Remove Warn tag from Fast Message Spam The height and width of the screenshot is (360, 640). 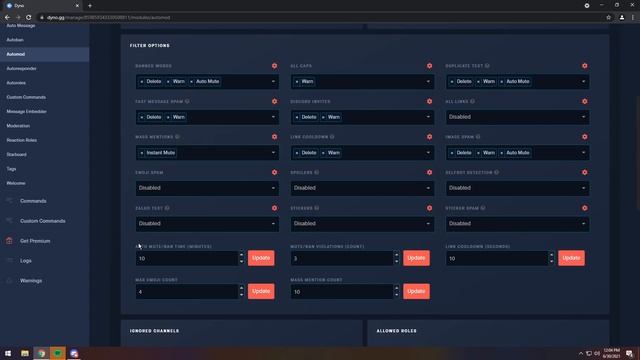click(x=168, y=117)
